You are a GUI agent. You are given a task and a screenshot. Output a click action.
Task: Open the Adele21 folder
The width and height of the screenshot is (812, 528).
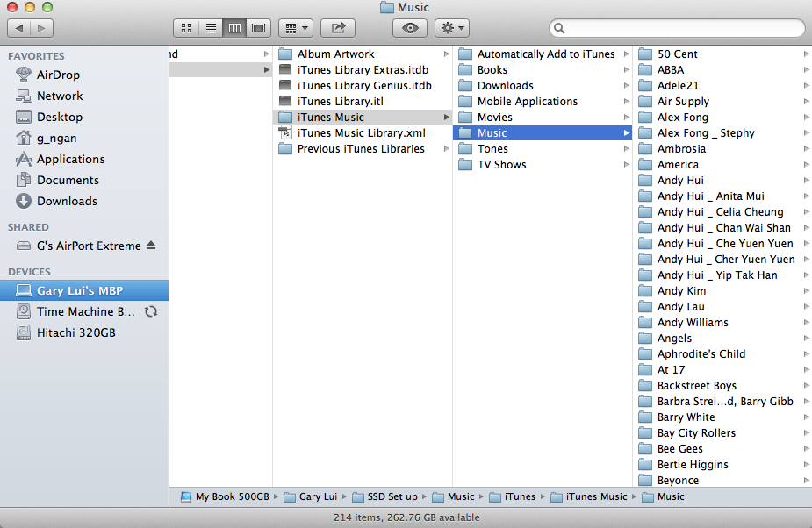722,85
